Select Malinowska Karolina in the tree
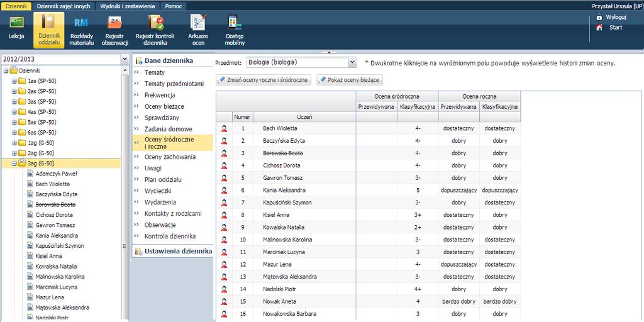Viewport: 644px width, 322px height. (x=60, y=277)
